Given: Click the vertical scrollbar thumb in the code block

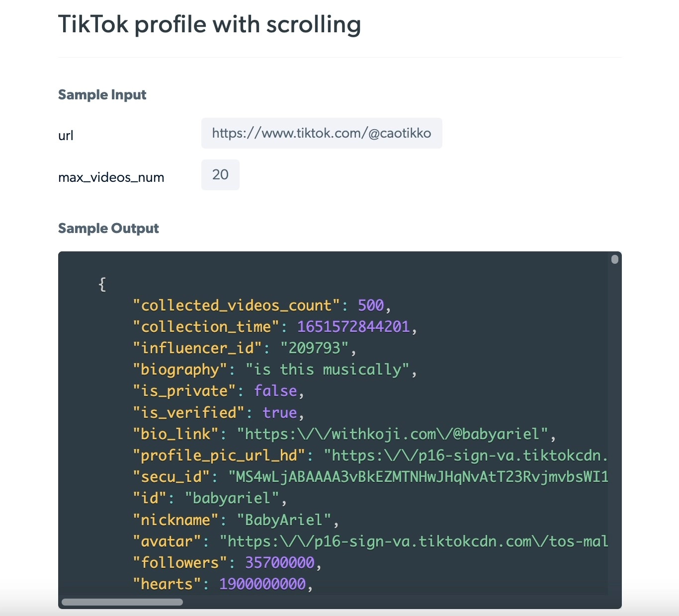Looking at the screenshot, I should click(x=614, y=259).
